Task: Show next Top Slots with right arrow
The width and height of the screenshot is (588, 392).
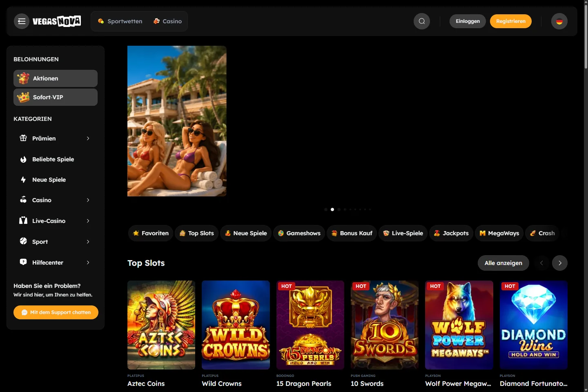Action: tap(560, 263)
